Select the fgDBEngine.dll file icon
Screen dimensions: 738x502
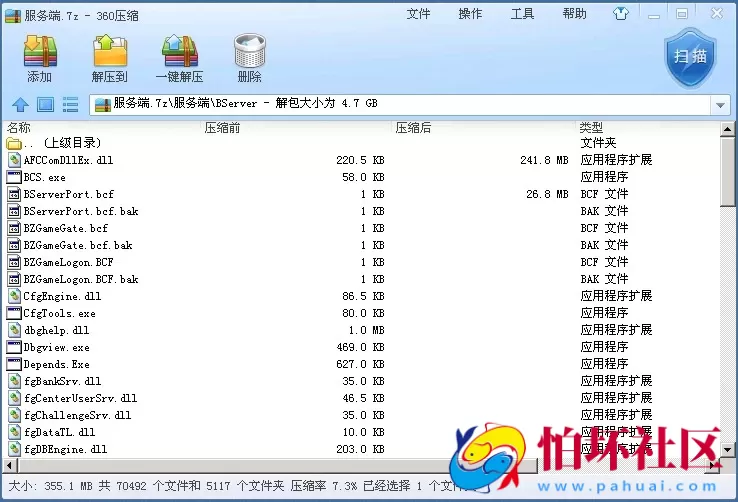[x=15, y=449]
